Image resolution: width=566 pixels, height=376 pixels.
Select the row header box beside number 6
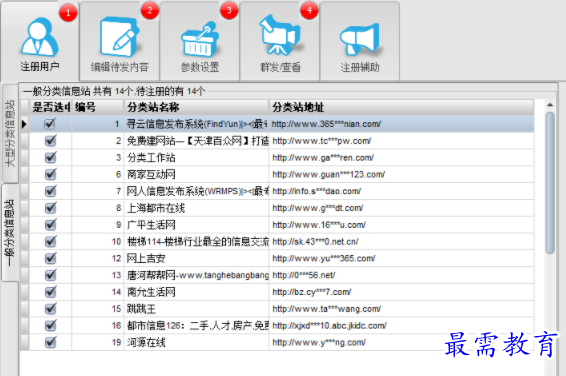[x=25, y=174]
